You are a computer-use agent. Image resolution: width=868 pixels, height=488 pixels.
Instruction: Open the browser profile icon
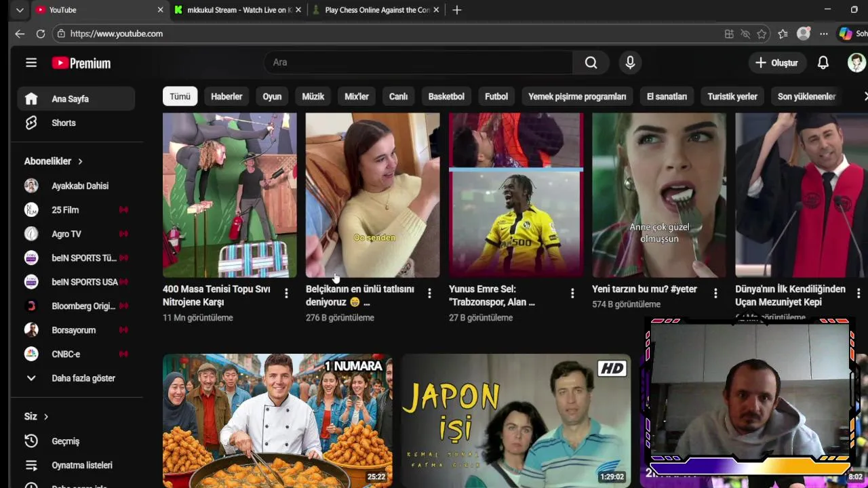pos(804,34)
